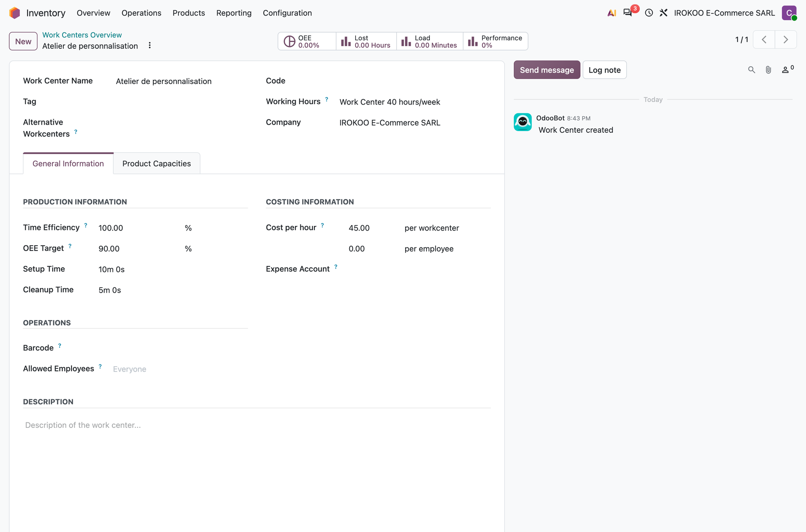Switch to the Product Capacities tab
This screenshot has width=806, height=532.
pos(157,163)
